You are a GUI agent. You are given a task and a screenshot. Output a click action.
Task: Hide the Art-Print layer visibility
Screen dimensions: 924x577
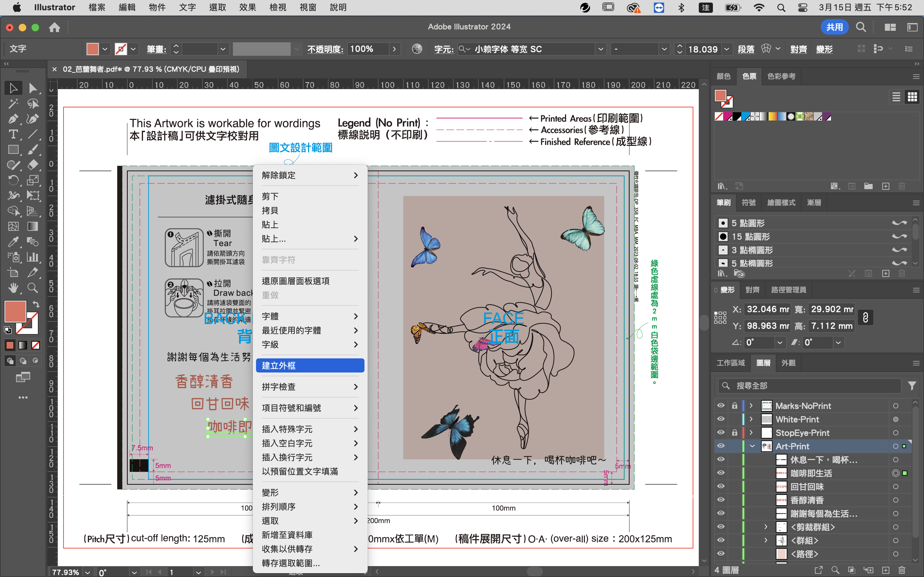pyautogui.click(x=721, y=446)
